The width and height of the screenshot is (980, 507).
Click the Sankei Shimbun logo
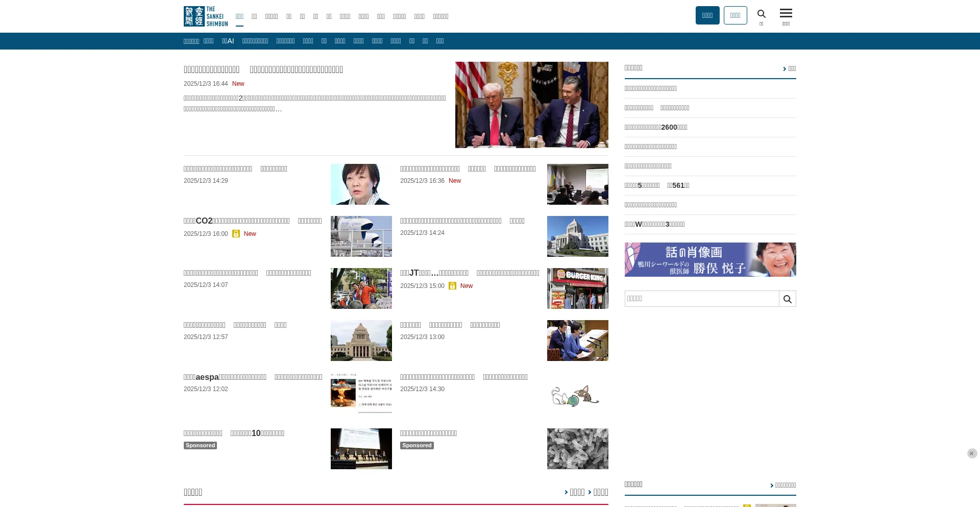point(206,16)
